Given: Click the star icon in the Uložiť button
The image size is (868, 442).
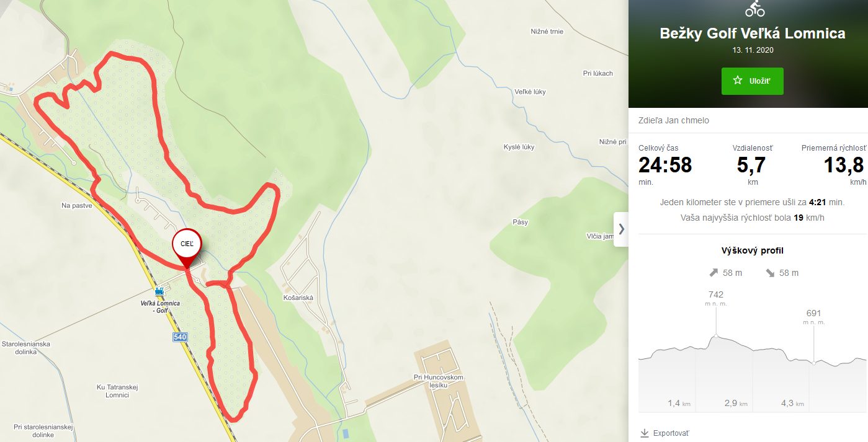Looking at the screenshot, I should tap(738, 81).
